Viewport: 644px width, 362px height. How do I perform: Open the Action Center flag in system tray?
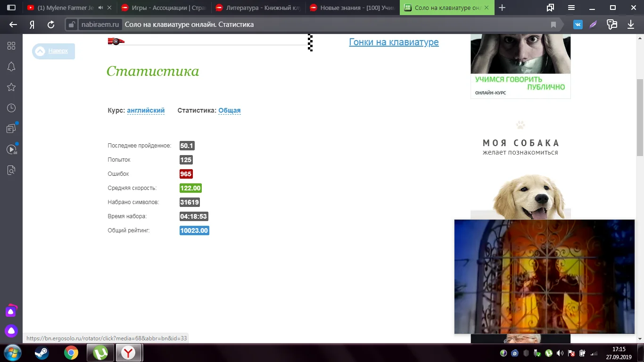(x=571, y=353)
